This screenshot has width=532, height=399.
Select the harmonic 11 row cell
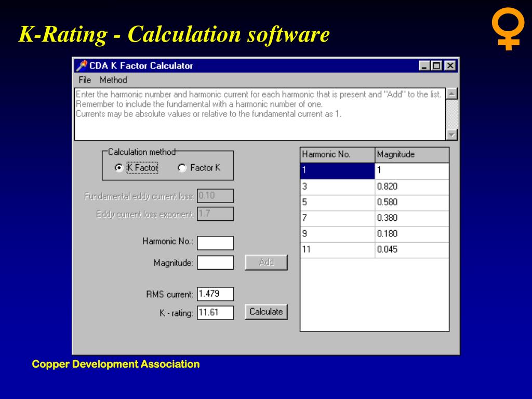pyautogui.click(x=337, y=250)
